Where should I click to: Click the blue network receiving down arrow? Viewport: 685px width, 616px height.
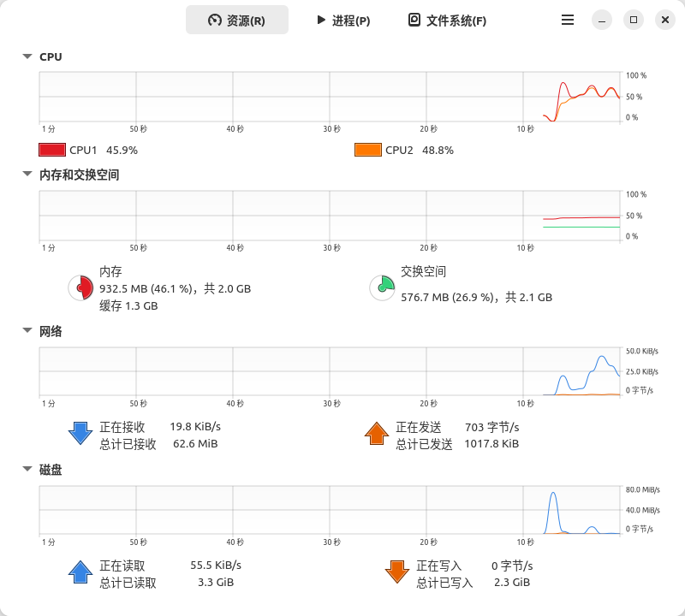click(x=80, y=433)
